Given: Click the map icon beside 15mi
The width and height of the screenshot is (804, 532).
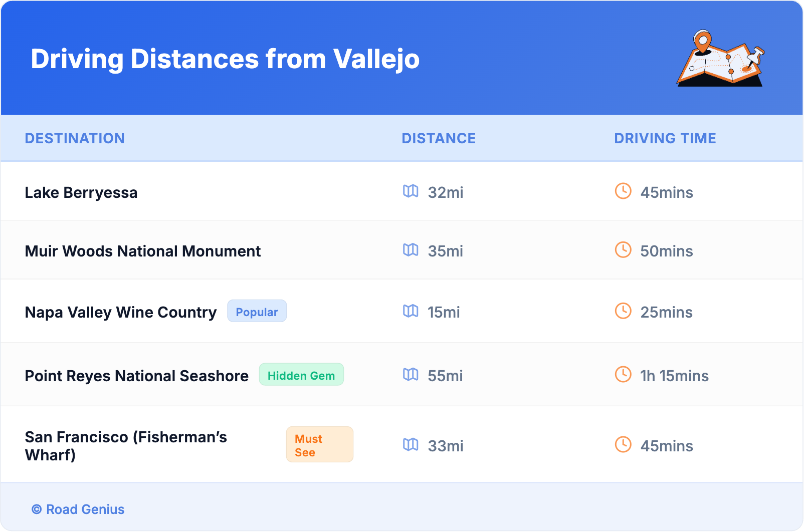Looking at the screenshot, I should (x=411, y=311).
